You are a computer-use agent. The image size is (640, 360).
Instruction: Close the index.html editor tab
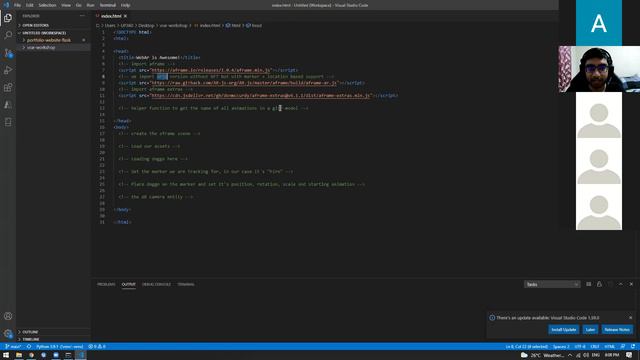[125, 16]
